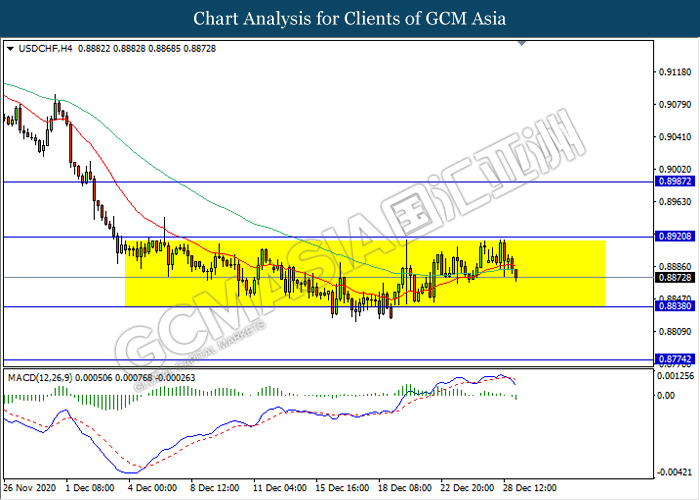The height and width of the screenshot is (500, 700).
Task: Click the 4 Dec 00:00 time label
Action: (x=152, y=488)
